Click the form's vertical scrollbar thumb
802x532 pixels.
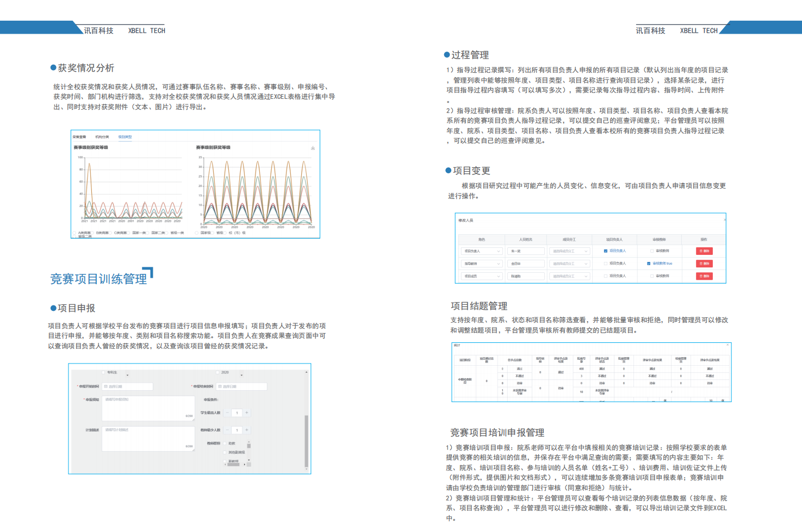pos(307,441)
